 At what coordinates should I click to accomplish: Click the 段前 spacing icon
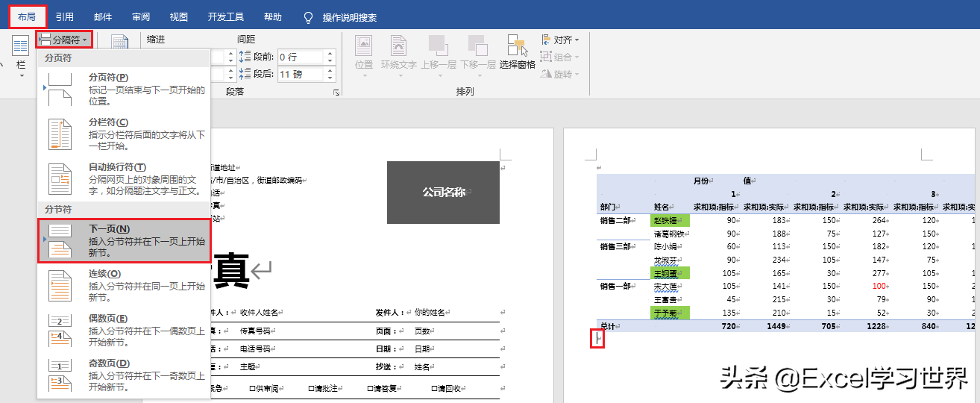(245, 57)
